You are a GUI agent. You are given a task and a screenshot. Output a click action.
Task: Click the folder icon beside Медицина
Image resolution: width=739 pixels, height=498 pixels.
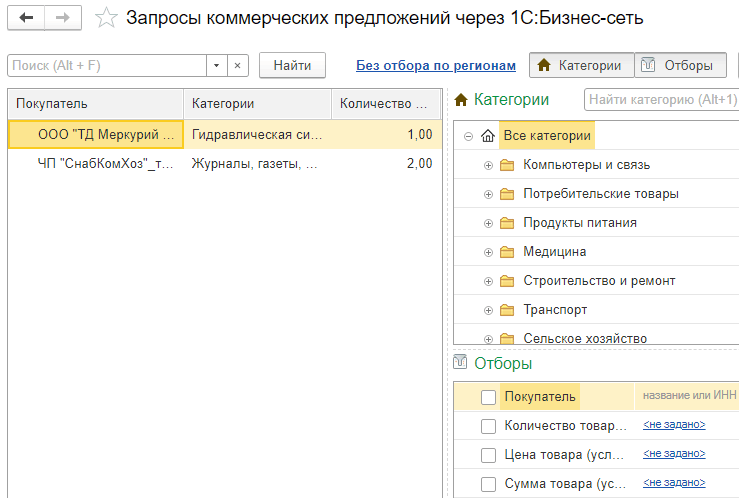[x=506, y=252]
